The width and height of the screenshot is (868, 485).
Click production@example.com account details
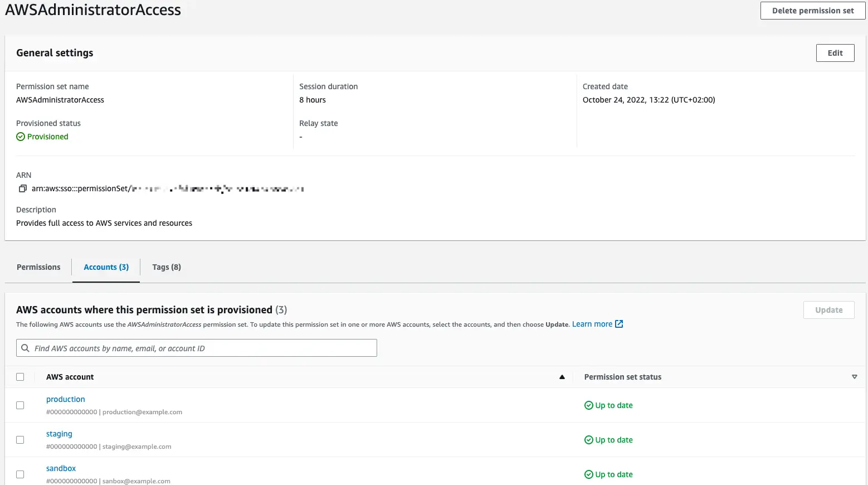point(114,412)
